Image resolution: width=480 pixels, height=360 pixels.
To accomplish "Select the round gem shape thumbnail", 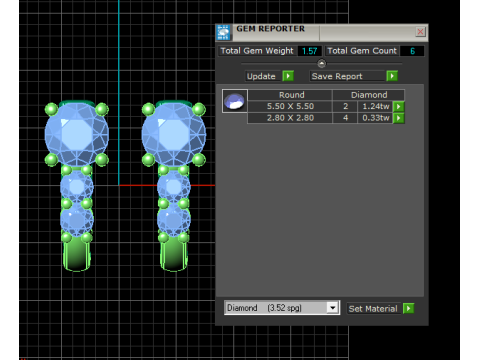I will [235, 101].
